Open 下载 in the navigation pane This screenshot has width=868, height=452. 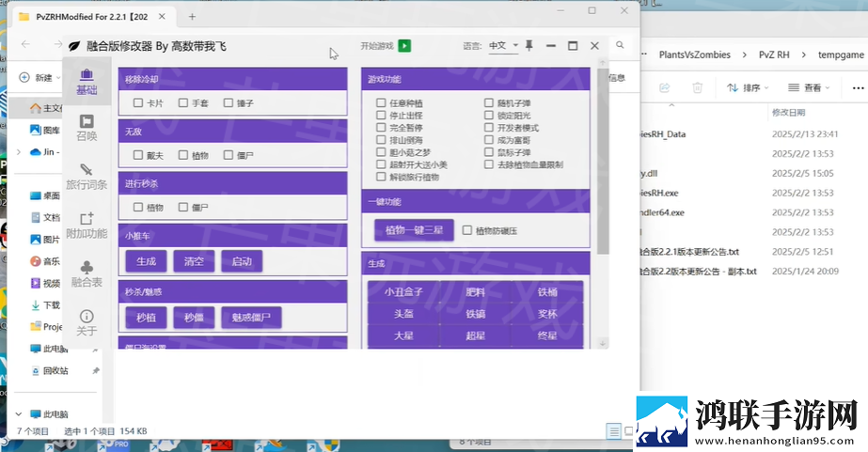click(45, 304)
